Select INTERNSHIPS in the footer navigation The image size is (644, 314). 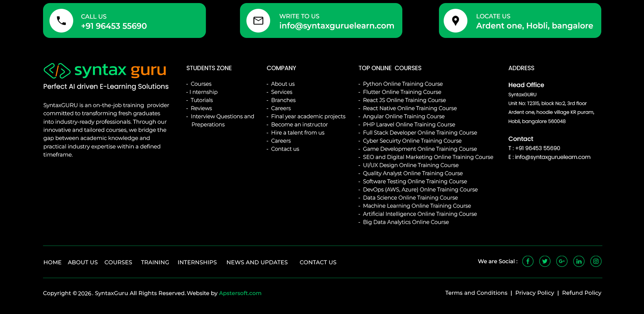pyautogui.click(x=197, y=262)
